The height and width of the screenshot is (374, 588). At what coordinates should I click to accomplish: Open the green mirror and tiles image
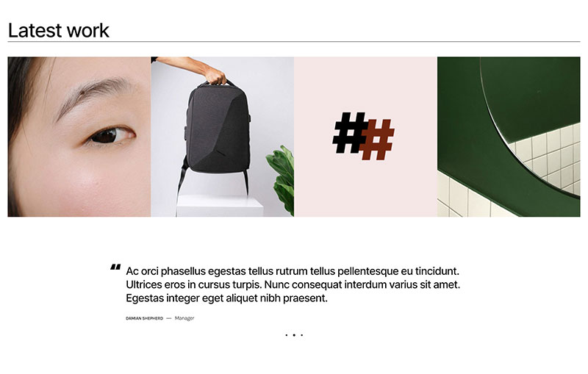tap(509, 137)
